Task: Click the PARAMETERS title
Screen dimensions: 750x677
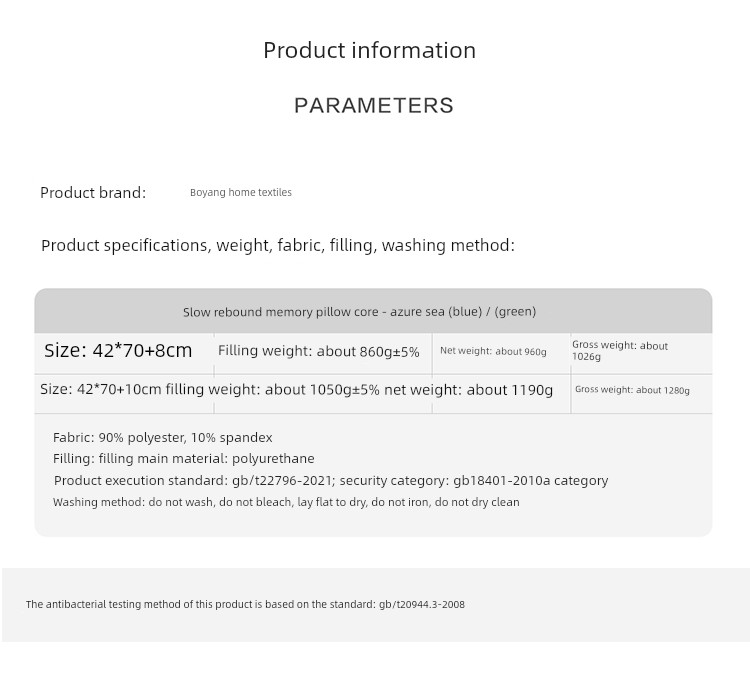Action: coord(373,105)
